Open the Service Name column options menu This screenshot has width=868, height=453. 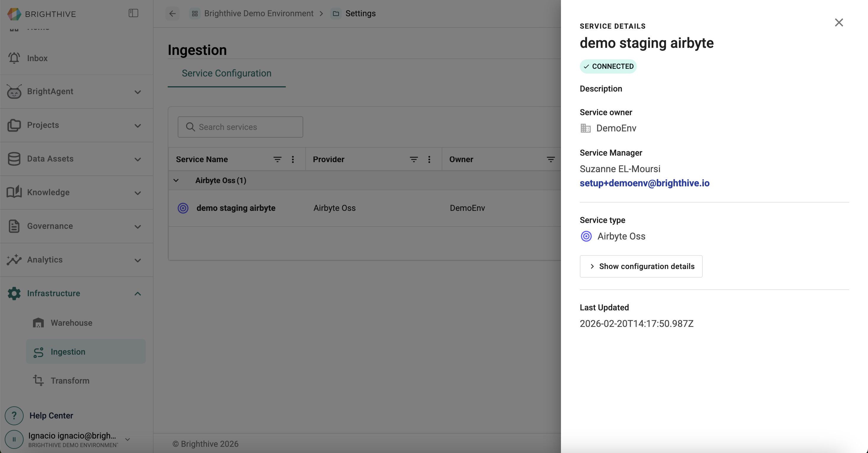pos(293,159)
